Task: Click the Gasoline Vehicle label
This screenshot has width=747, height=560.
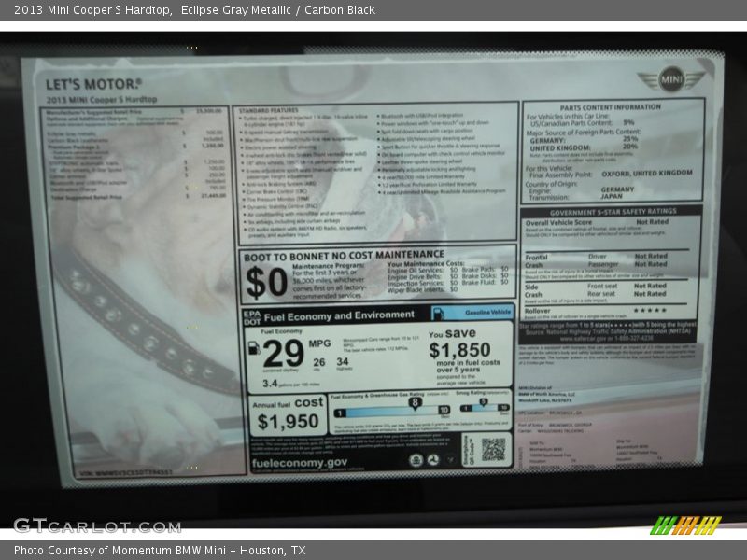Action: click(486, 314)
